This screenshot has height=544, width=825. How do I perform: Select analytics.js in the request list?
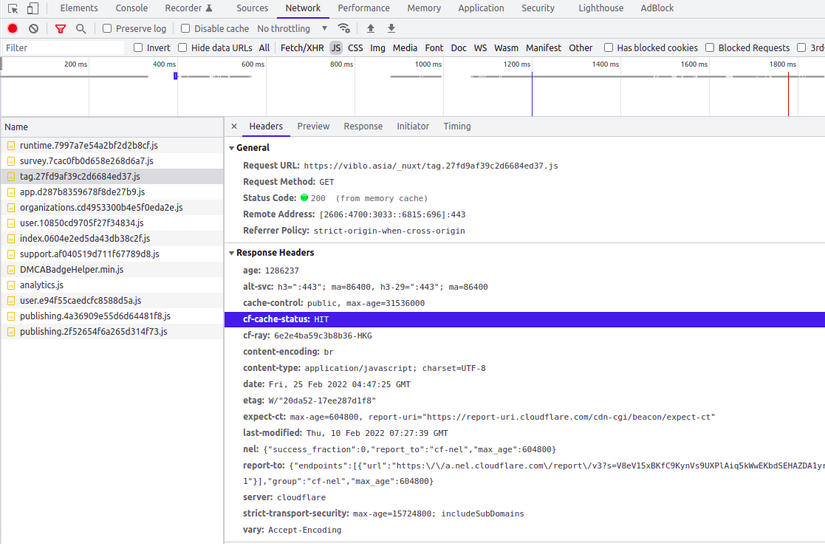click(41, 285)
